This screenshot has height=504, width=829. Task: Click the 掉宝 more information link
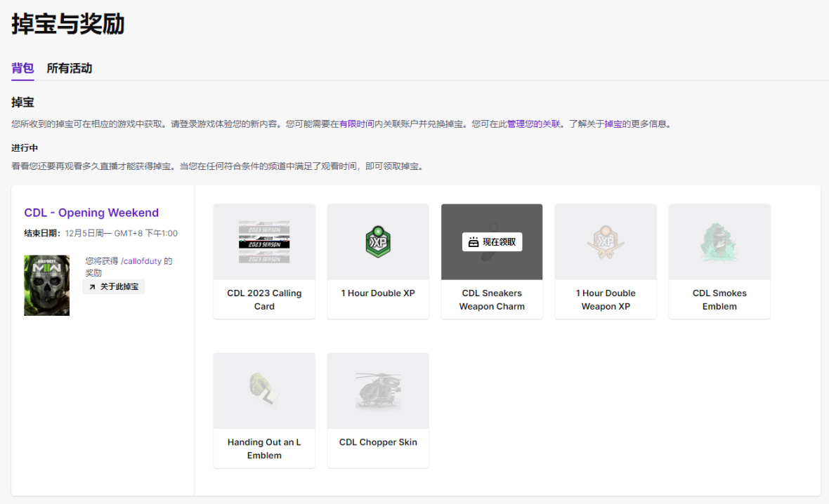coord(613,124)
